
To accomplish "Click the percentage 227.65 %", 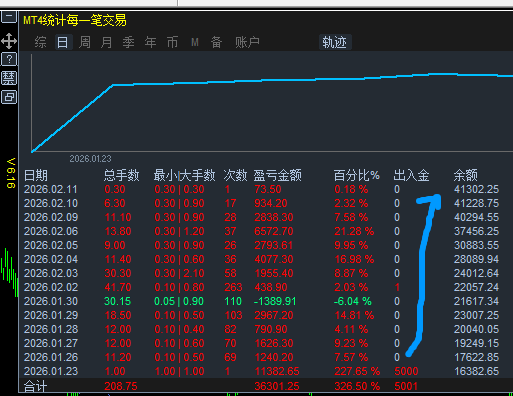I will pos(357,371).
